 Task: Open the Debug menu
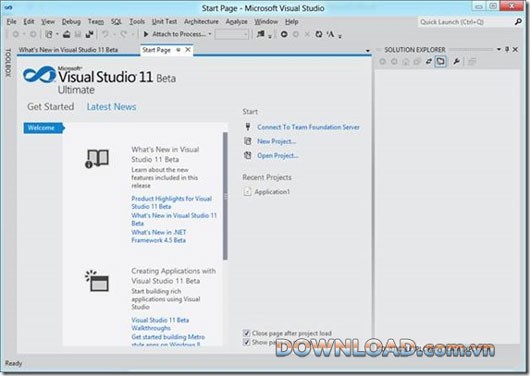click(x=71, y=22)
